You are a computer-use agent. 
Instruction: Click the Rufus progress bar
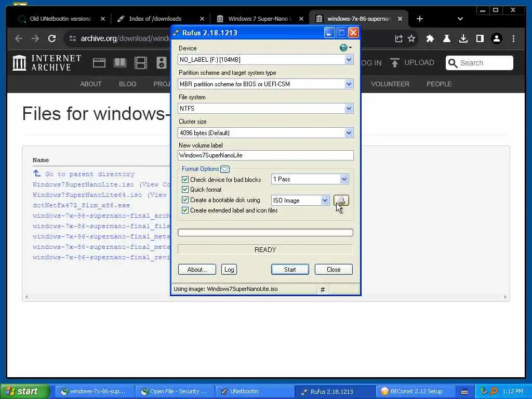(265, 232)
